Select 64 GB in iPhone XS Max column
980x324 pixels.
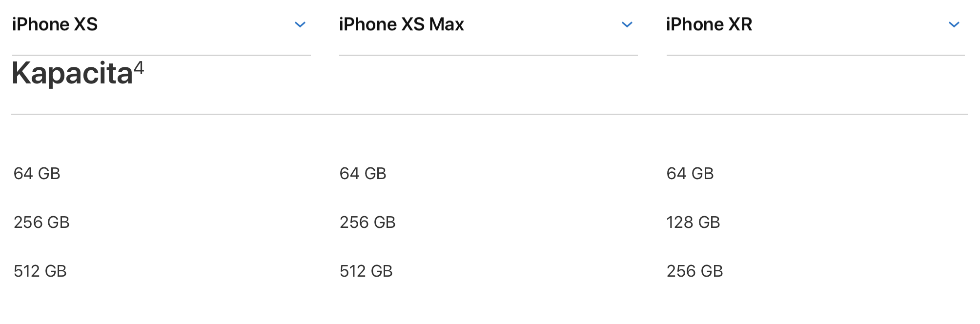click(363, 174)
